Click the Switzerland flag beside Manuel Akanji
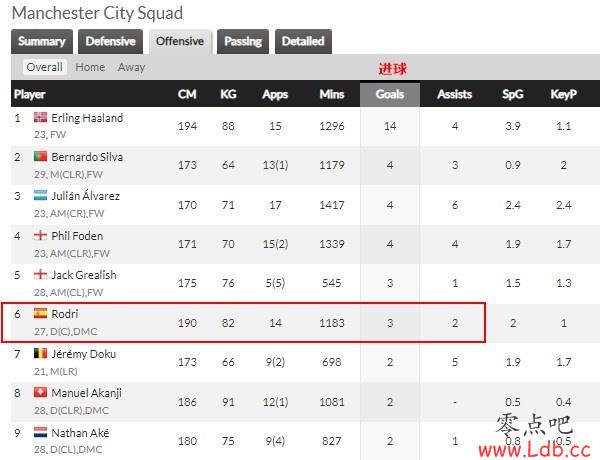Viewport: 600px width, 460px height. [x=40, y=392]
